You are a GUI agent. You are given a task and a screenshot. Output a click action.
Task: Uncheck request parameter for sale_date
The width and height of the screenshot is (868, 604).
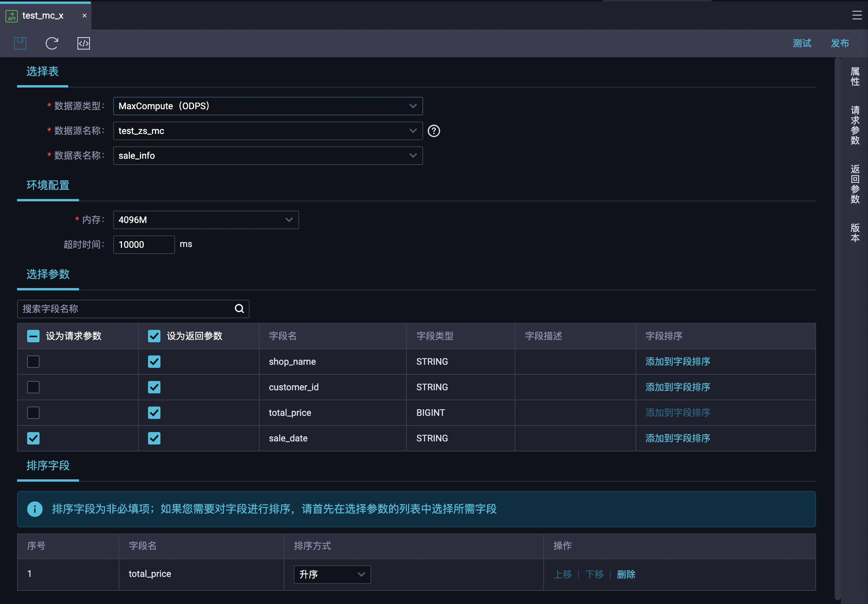point(33,438)
